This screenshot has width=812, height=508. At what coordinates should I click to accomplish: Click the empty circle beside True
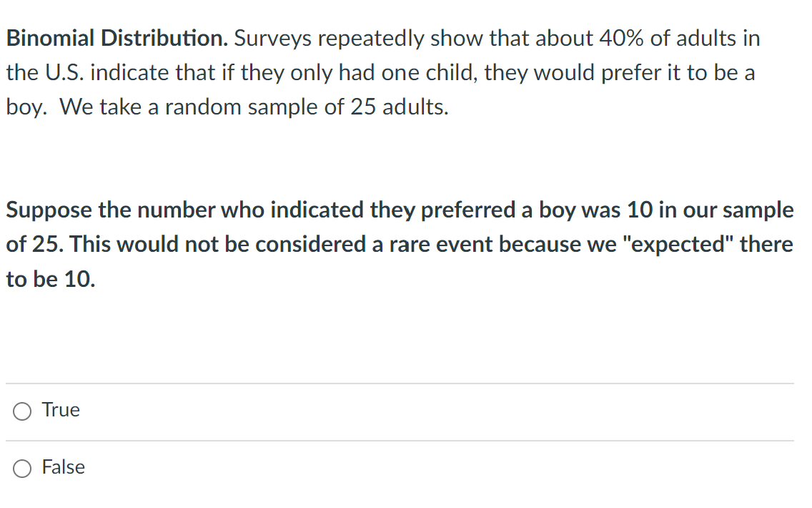[x=21, y=411]
